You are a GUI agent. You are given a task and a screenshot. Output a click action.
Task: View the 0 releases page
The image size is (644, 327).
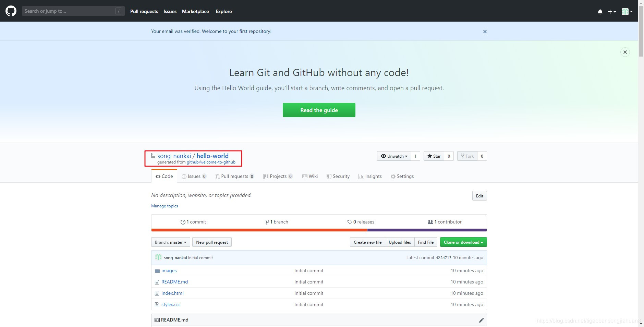click(x=361, y=222)
